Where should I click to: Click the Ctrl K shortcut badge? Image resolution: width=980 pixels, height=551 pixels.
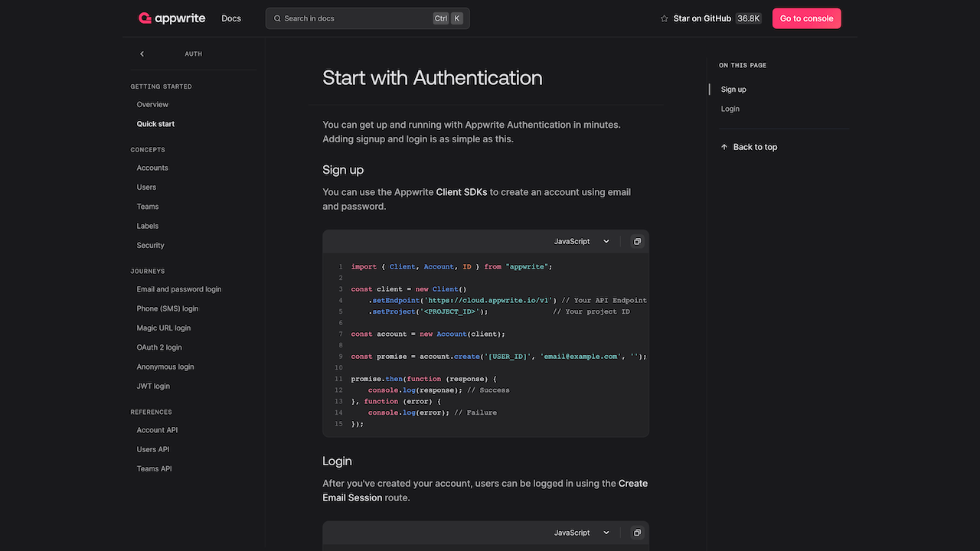click(x=447, y=18)
